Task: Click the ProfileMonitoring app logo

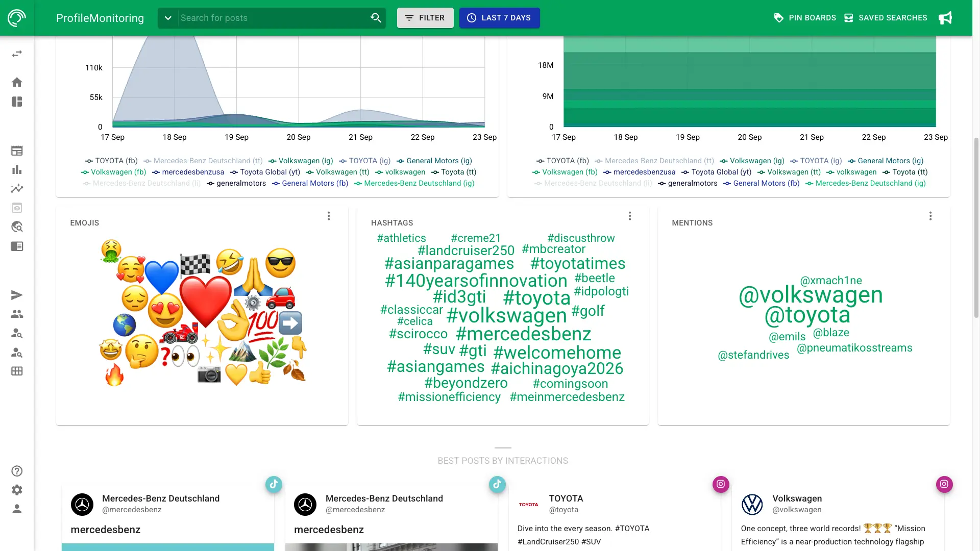Action: (17, 18)
